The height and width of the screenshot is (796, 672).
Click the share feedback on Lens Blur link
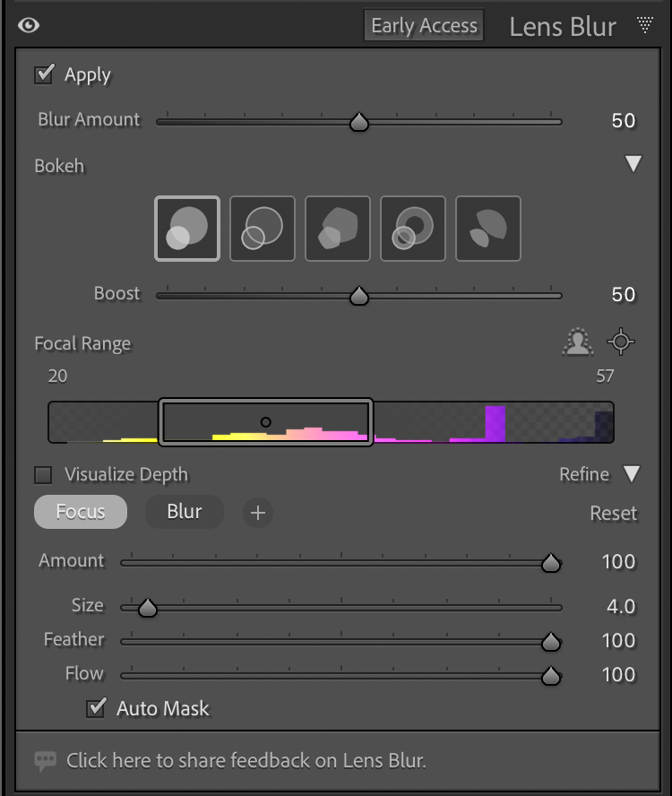[246, 761]
